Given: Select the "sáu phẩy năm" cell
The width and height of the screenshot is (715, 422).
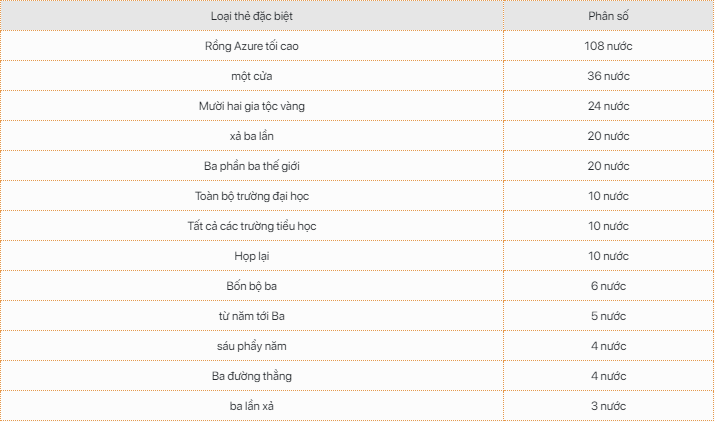Looking at the screenshot, I should [252, 346].
